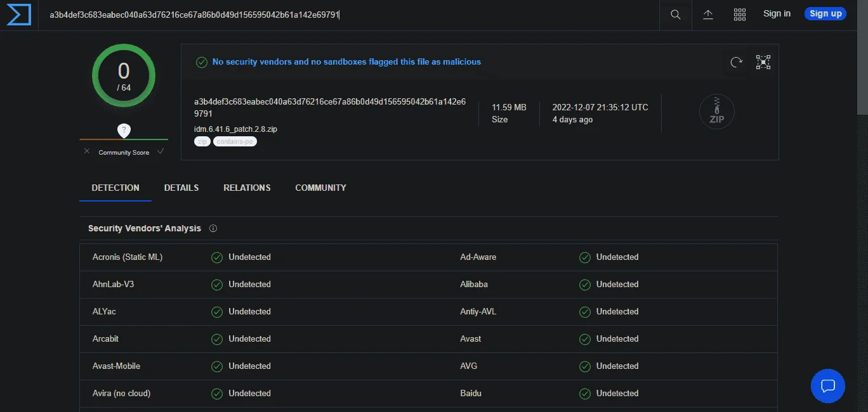Click the Baidu vendor name

click(471, 394)
